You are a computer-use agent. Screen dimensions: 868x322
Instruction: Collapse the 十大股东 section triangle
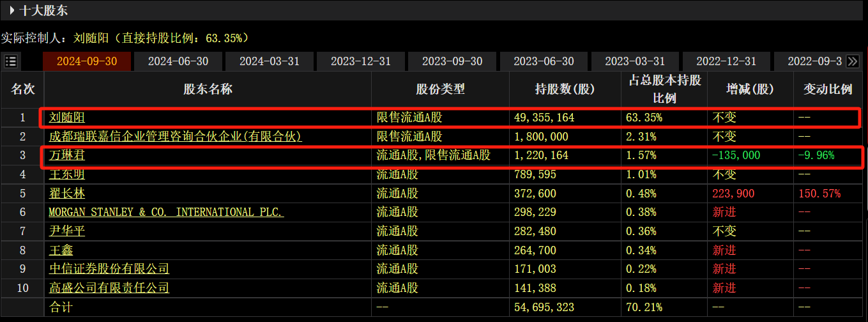click(12, 10)
